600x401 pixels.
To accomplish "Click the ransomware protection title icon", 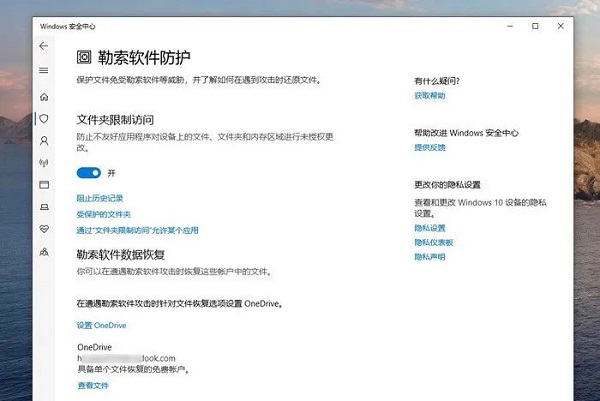I will [x=84, y=57].
